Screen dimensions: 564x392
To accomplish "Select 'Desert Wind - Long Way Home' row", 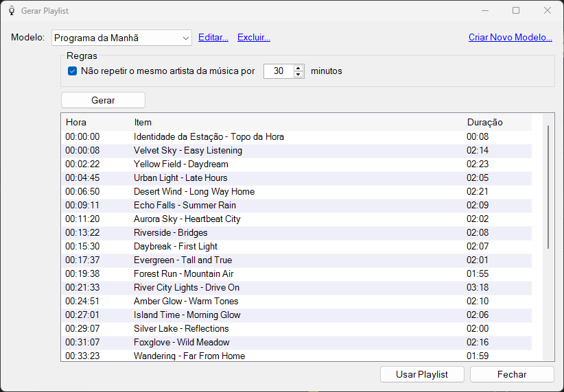I will coord(296,191).
